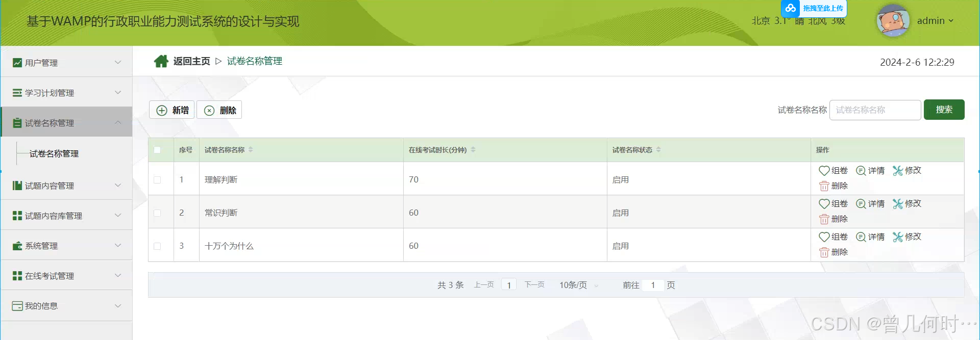Click the circled X icon on 删除 button
This screenshot has height=340, width=980.
tap(209, 110)
